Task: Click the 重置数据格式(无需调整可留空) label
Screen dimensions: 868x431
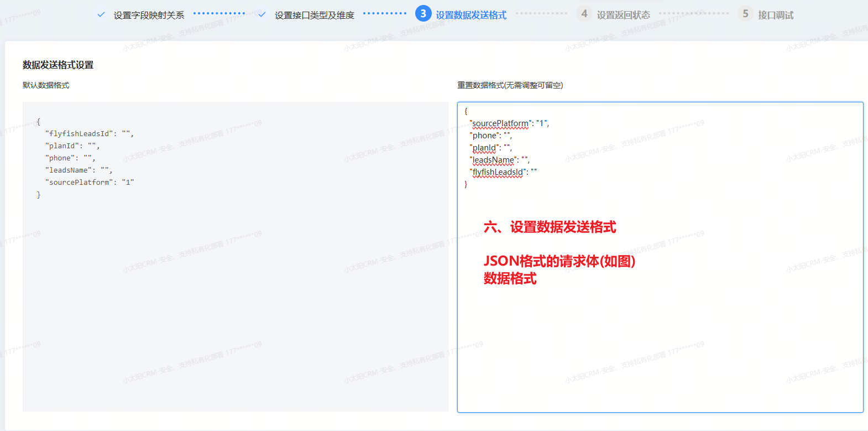Action: [510, 85]
